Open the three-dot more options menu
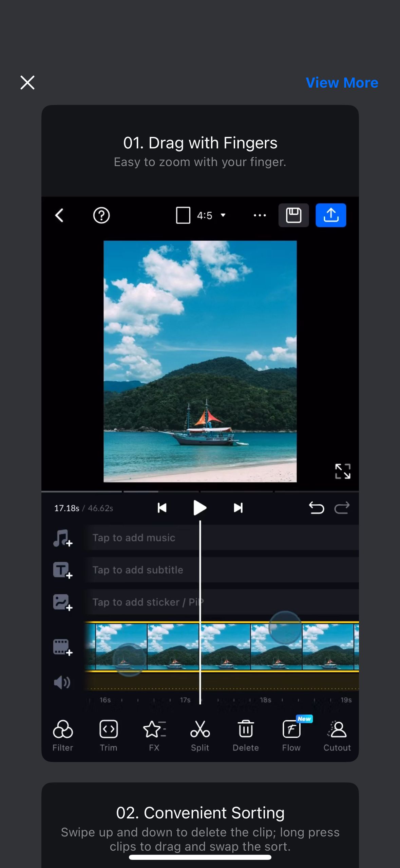Image resolution: width=400 pixels, height=868 pixels. (x=260, y=215)
